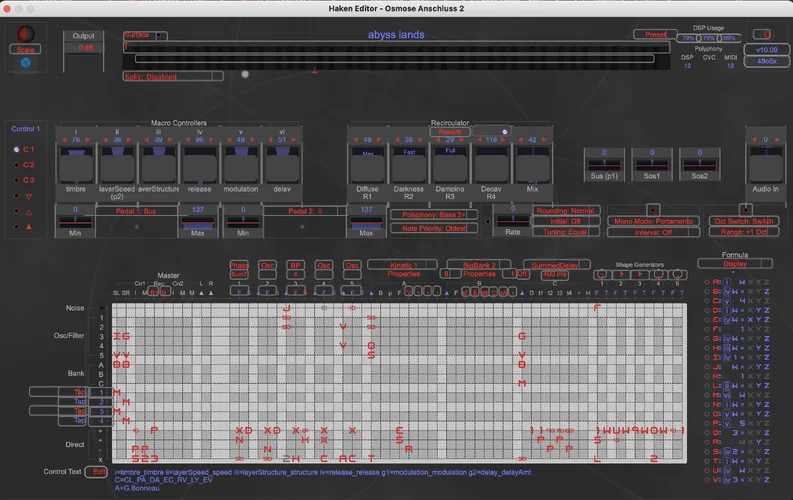
Task: Open the Rounding: Normal dropdown
Action: coord(564,210)
